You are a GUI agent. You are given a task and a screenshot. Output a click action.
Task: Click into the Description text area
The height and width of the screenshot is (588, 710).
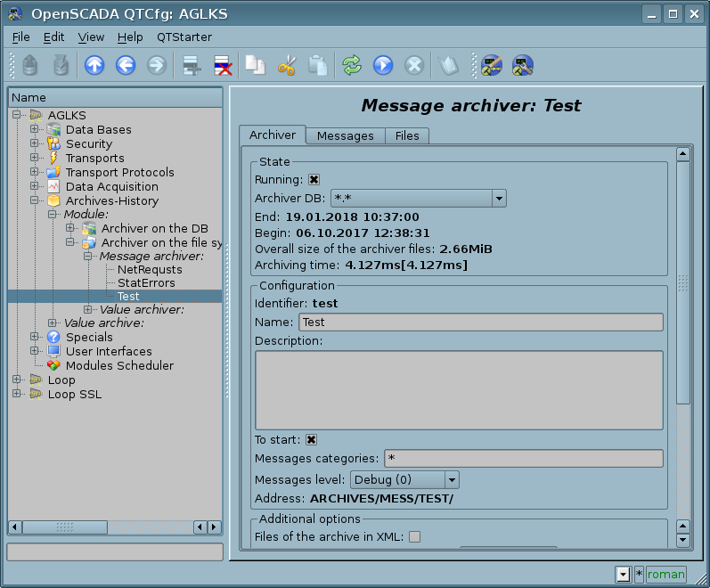(x=459, y=390)
